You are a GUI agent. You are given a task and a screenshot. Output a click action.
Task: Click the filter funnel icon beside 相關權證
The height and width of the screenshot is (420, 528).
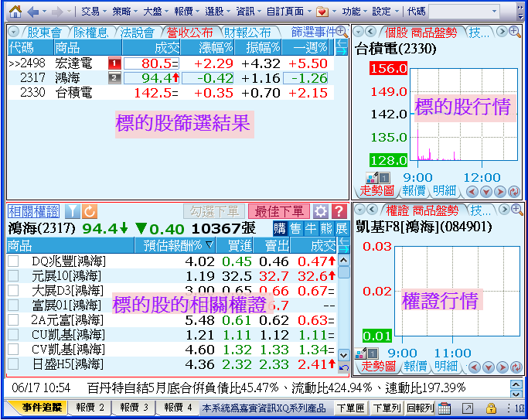pos(72,211)
